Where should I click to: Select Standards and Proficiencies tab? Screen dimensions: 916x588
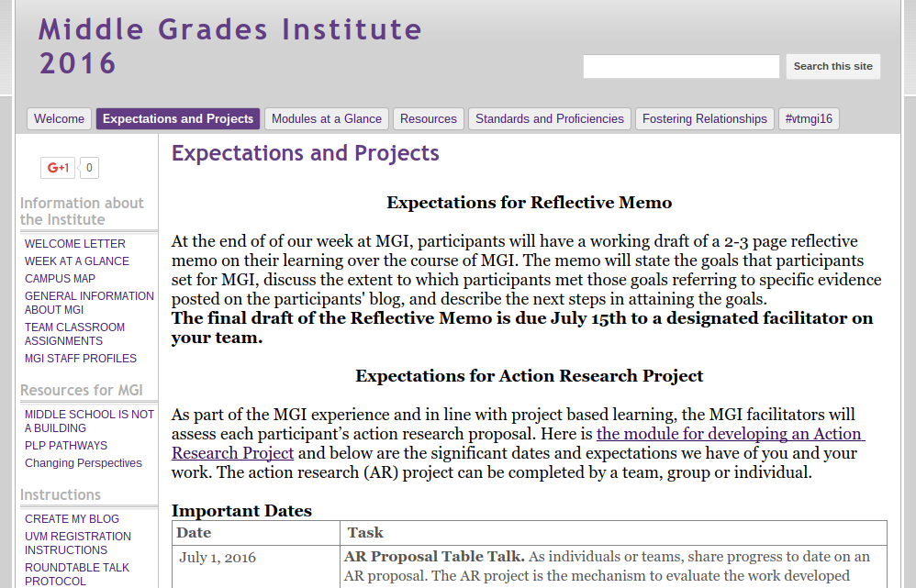tap(550, 118)
